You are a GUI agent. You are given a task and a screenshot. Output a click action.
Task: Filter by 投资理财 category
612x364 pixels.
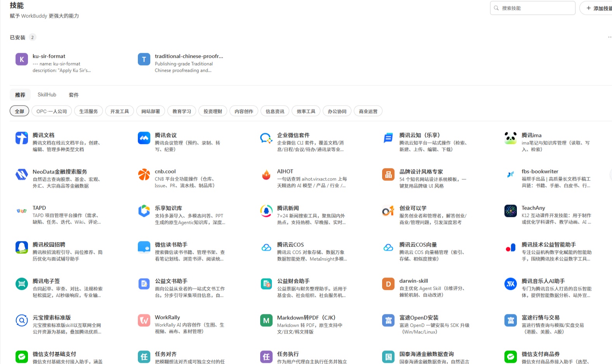tap(213, 111)
